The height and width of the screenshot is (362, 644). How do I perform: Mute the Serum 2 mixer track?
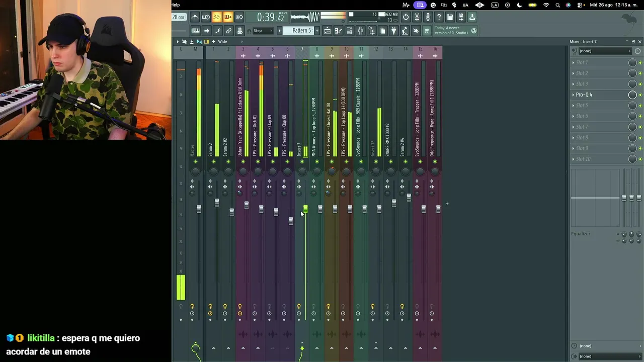pos(213,161)
